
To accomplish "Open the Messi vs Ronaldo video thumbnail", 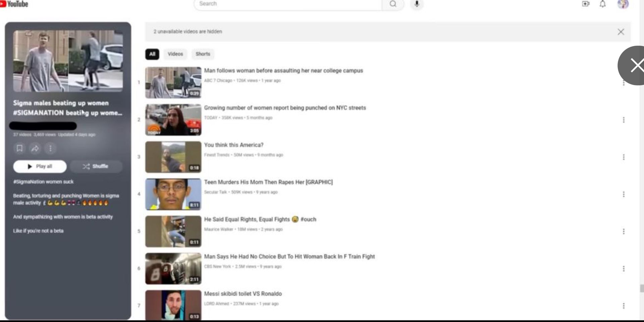I will tap(173, 305).
